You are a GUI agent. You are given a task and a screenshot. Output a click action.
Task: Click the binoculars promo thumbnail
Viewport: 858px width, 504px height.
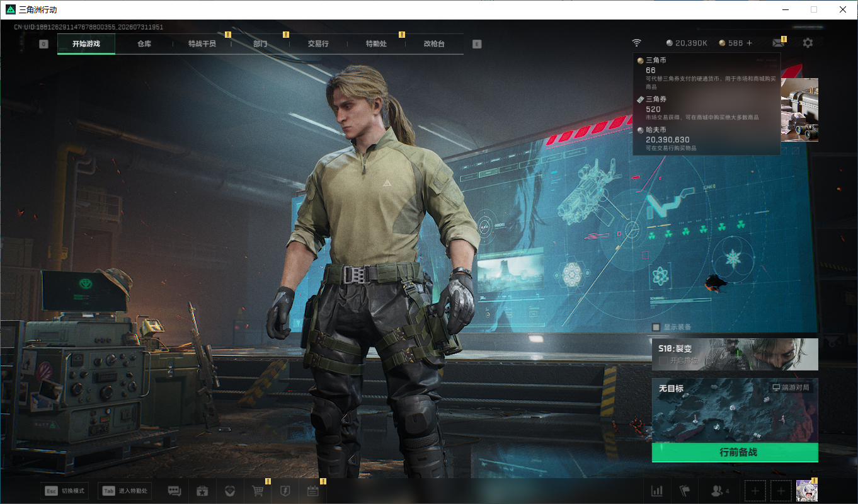coord(799,110)
